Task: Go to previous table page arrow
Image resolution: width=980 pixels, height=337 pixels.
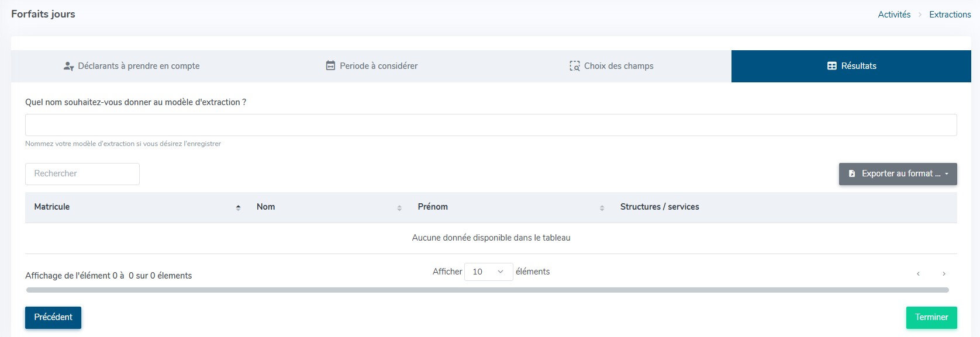Action: 918,273
